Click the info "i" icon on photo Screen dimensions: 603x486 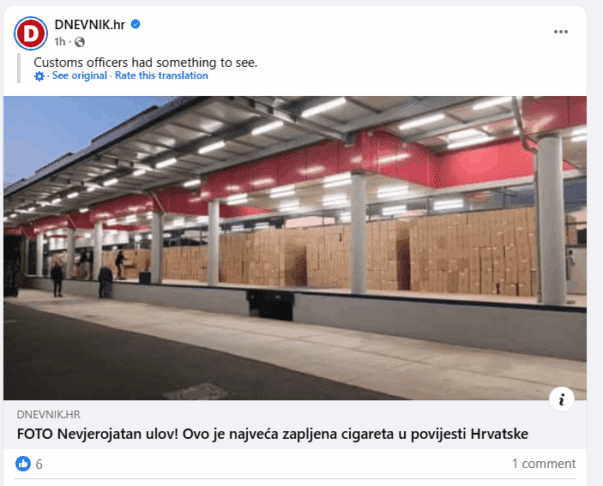click(x=561, y=399)
